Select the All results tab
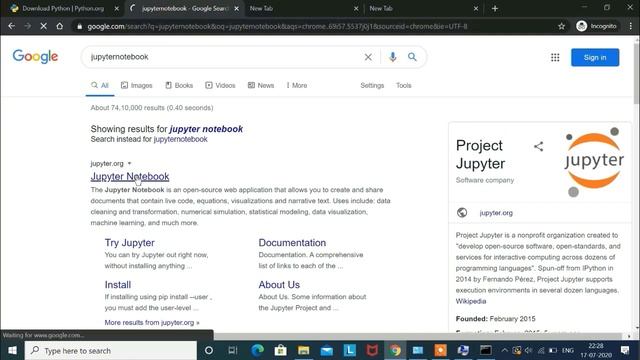This screenshot has height=360, width=640. (x=100, y=85)
